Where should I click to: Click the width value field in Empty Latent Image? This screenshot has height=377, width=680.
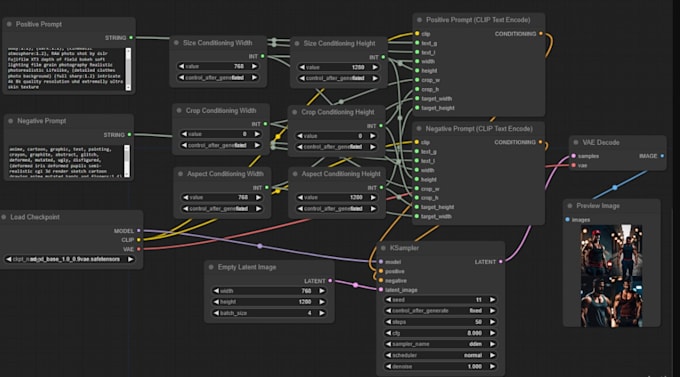coord(269,291)
